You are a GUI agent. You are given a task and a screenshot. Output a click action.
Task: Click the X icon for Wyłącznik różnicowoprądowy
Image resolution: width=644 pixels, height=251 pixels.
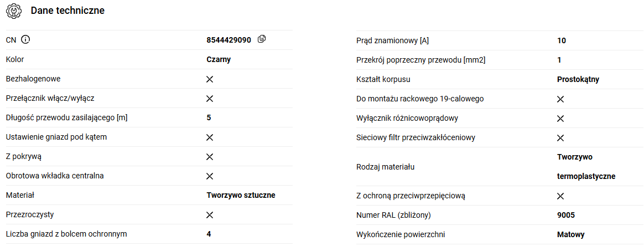click(x=560, y=119)
